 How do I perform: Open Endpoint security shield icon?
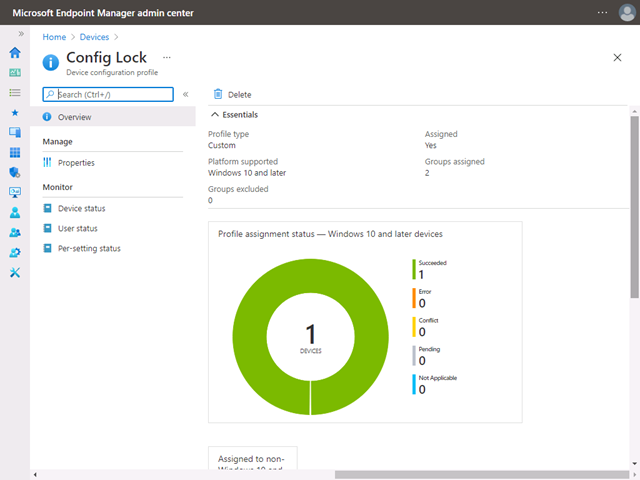click(x=15, y=172)
